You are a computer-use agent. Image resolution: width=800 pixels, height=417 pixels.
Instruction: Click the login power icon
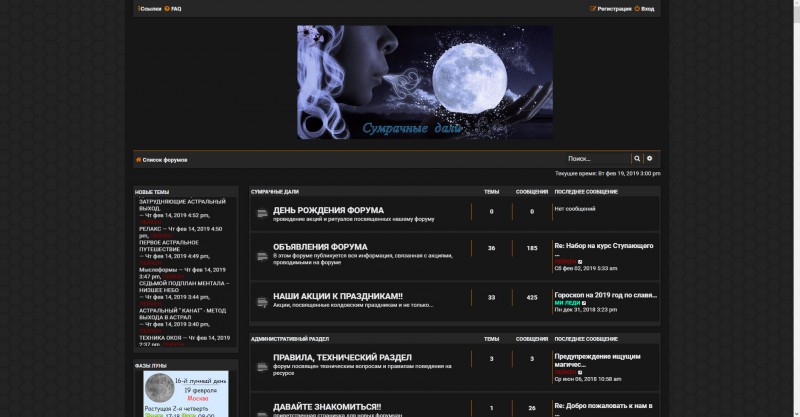pyautogui.click(x=637, y=9)
